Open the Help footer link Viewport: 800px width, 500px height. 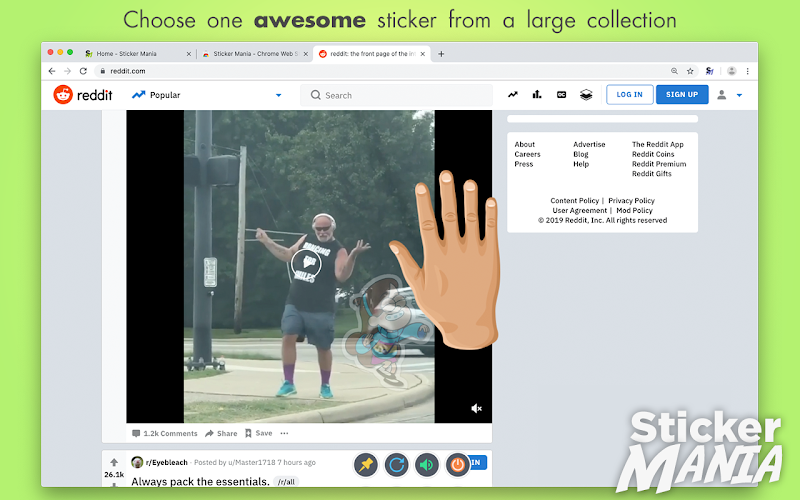point(581,164)
